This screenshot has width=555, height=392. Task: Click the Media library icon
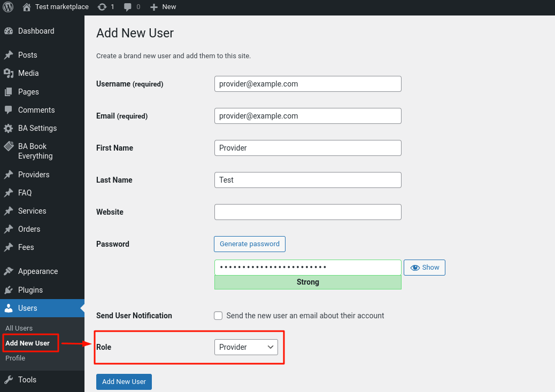pyautogui.click(x=9, y=73)
